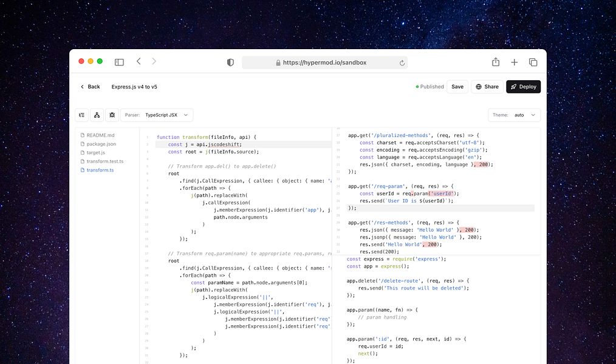The image size is (616, 364).
Task: Toggle the browser sidebar panel icon
Action: tap(119, 62)
